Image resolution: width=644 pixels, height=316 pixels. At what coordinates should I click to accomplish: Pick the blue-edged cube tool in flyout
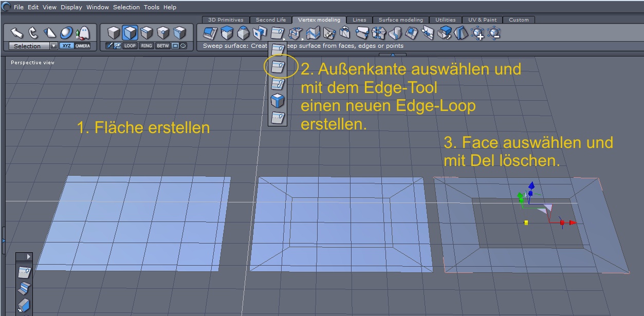pos(278,100)
